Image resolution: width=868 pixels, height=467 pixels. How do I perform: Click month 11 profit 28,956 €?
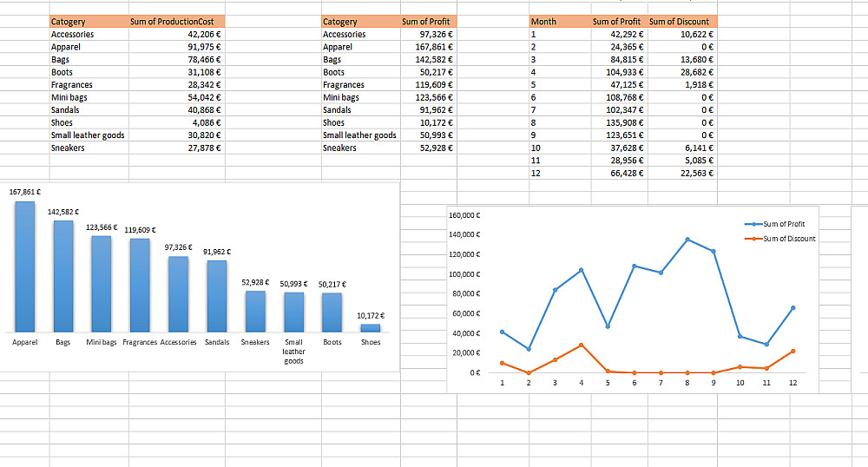click(x=620, y=161)
